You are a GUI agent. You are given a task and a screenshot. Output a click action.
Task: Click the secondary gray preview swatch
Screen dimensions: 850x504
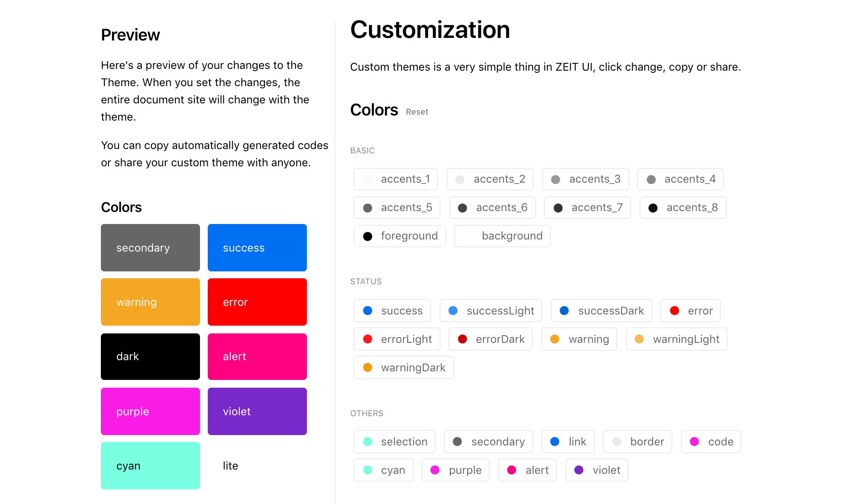pos(150,248)
